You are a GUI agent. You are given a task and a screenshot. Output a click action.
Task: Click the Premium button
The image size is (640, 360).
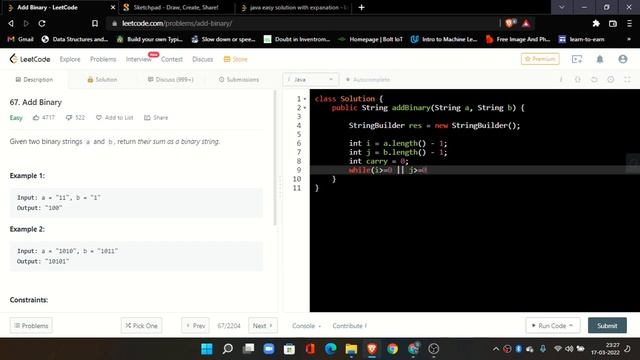(540, 59)
